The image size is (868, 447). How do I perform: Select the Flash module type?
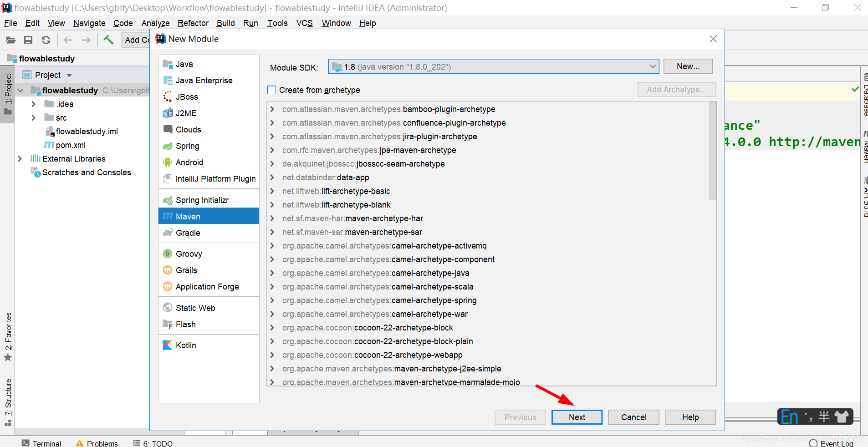pyautogui.click(x=209, y=325)
